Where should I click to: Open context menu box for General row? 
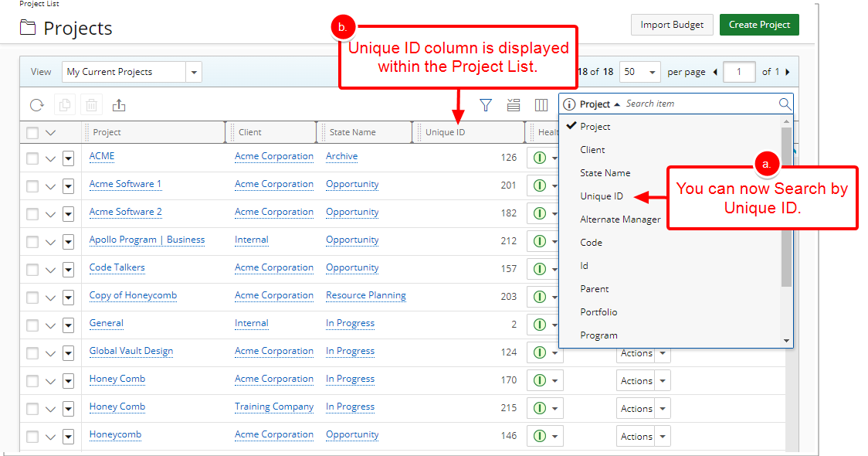[x=68, y=325]
